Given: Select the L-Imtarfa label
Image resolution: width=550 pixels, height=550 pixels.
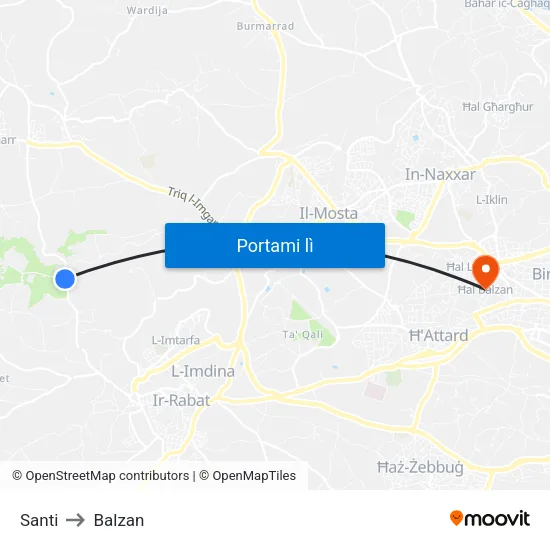Looking at the screenshot, I should point(176,340).
